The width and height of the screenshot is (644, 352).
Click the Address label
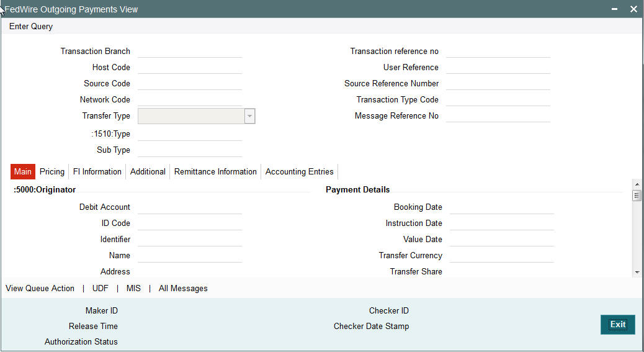[x=115, y=271]
